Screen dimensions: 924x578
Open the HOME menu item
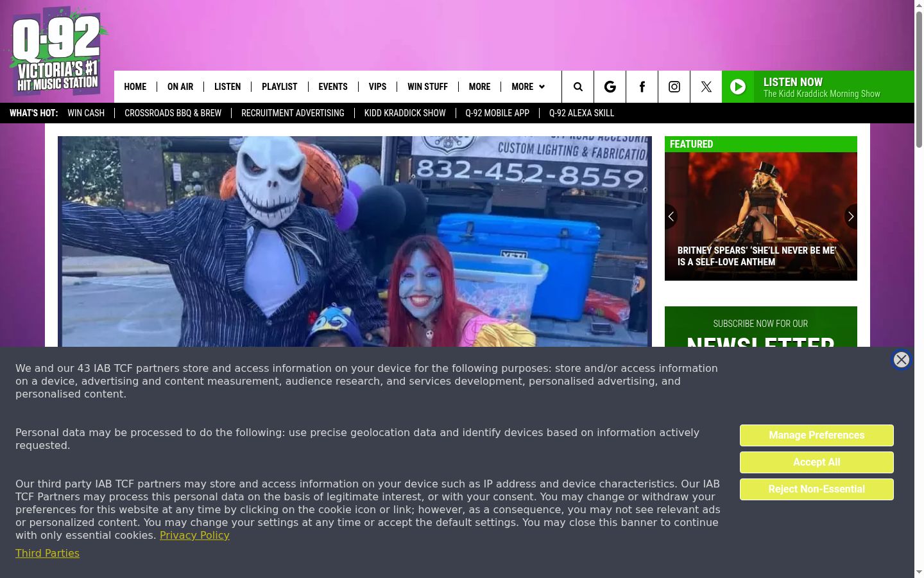[135, 87]
